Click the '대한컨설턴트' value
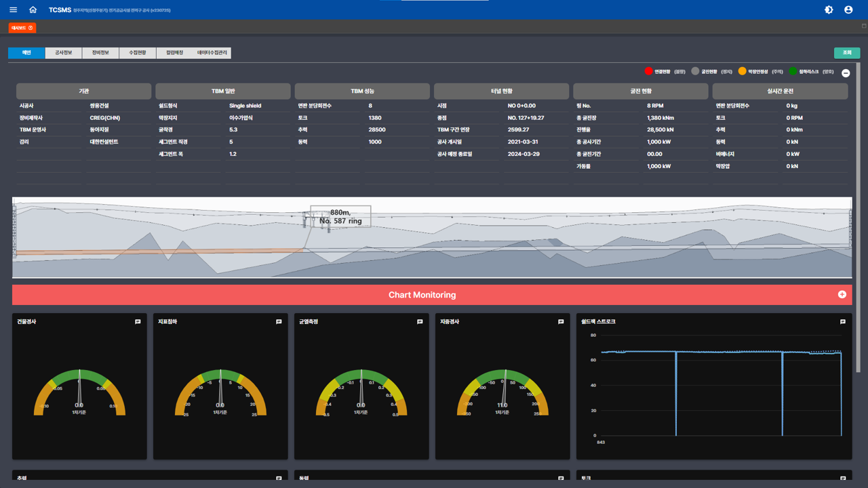Screen dimensions: 868x488 [104, 142]
